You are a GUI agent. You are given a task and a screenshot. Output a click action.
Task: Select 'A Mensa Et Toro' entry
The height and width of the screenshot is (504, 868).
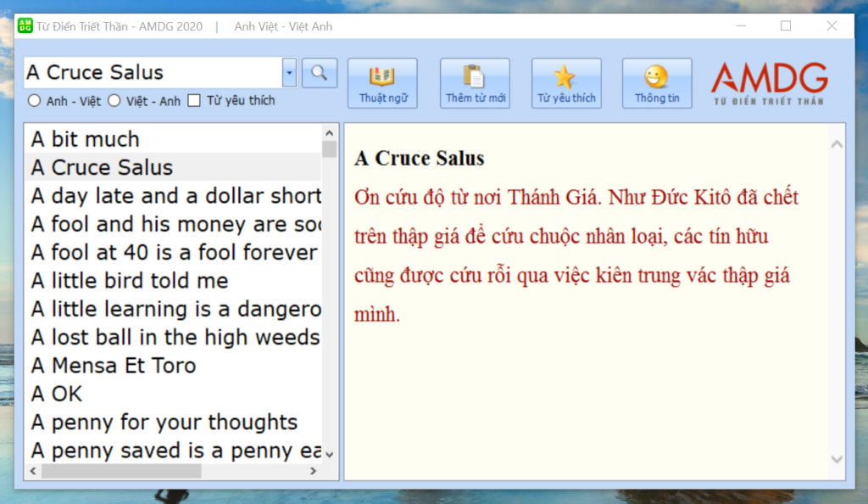point(114,366)
